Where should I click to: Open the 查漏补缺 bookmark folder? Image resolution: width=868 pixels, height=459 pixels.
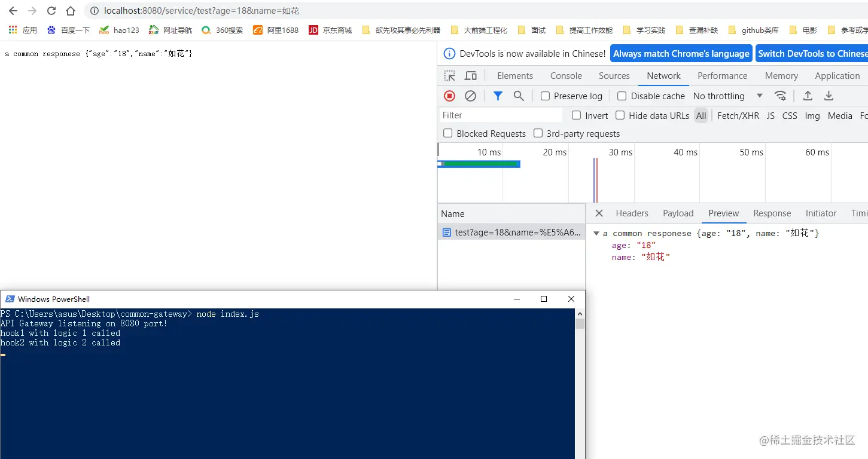pos(697,30)
